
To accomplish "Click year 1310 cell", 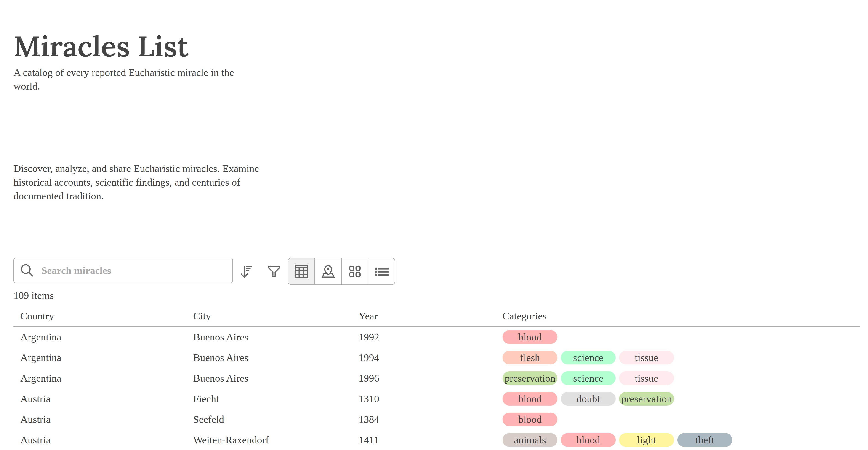I will click(x=369, y=399).
